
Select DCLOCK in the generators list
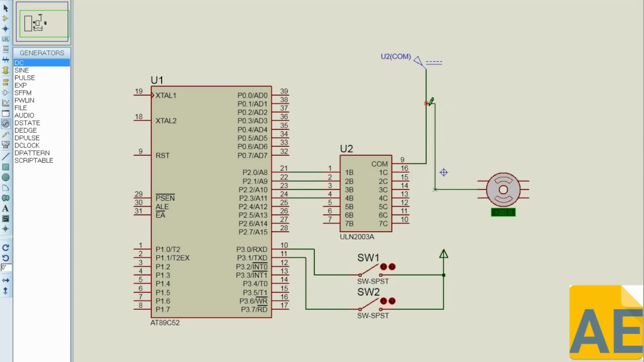tap(42, 145)
